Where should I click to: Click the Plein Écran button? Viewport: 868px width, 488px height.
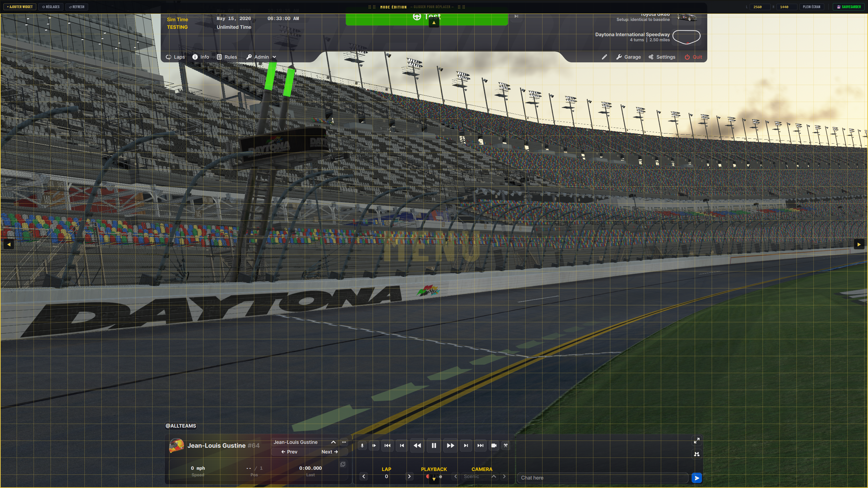811,7
